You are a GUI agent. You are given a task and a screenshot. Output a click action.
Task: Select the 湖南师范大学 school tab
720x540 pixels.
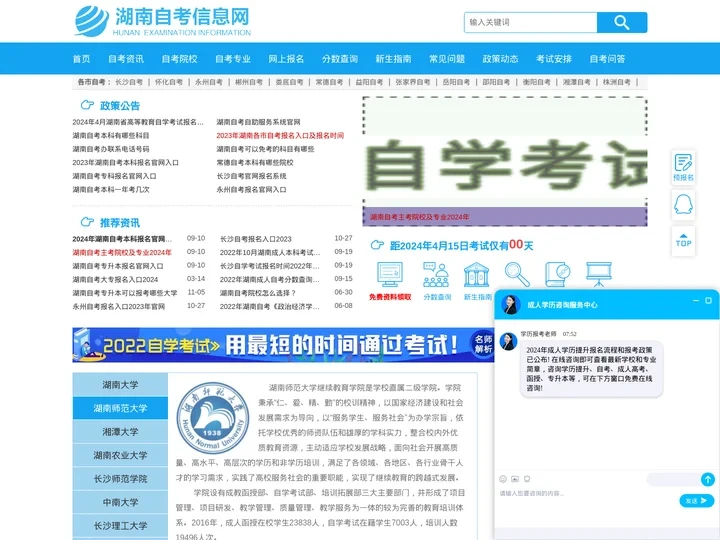coord(120,408)
